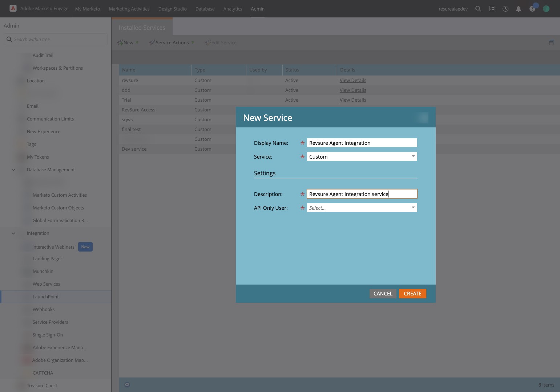The image size is (560, 392).
Task: Open the My Marketo menu
Action: point(88,9)
